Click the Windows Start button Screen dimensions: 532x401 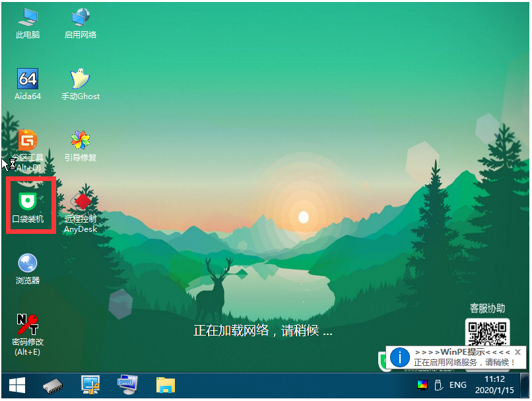17,385
